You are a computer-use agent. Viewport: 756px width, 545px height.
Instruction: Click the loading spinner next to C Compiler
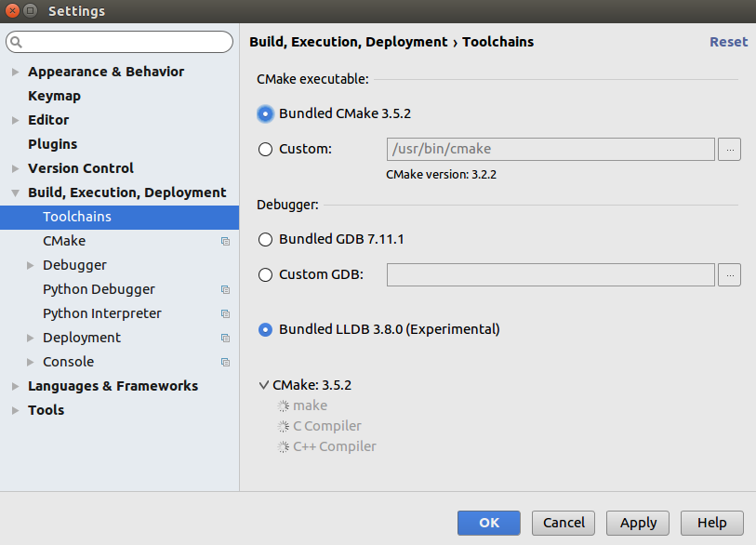click(283, 426)
